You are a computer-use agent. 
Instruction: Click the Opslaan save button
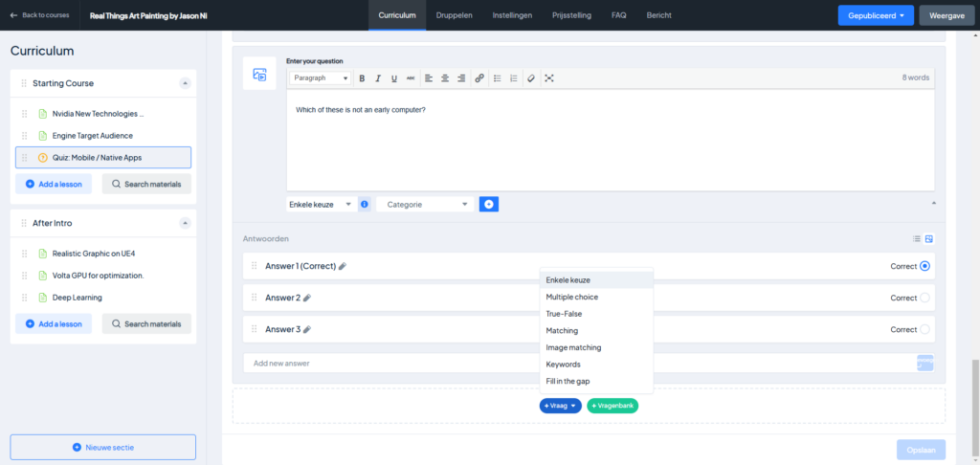coord(921,450)
